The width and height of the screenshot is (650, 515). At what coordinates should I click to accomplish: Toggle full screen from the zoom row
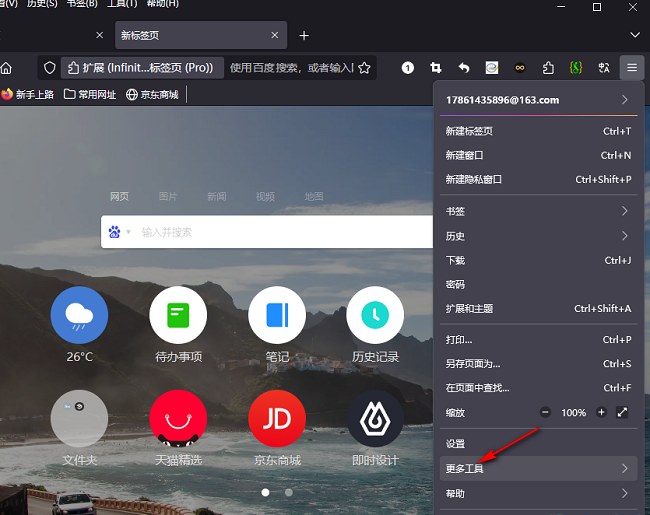[x=623, y=412]
